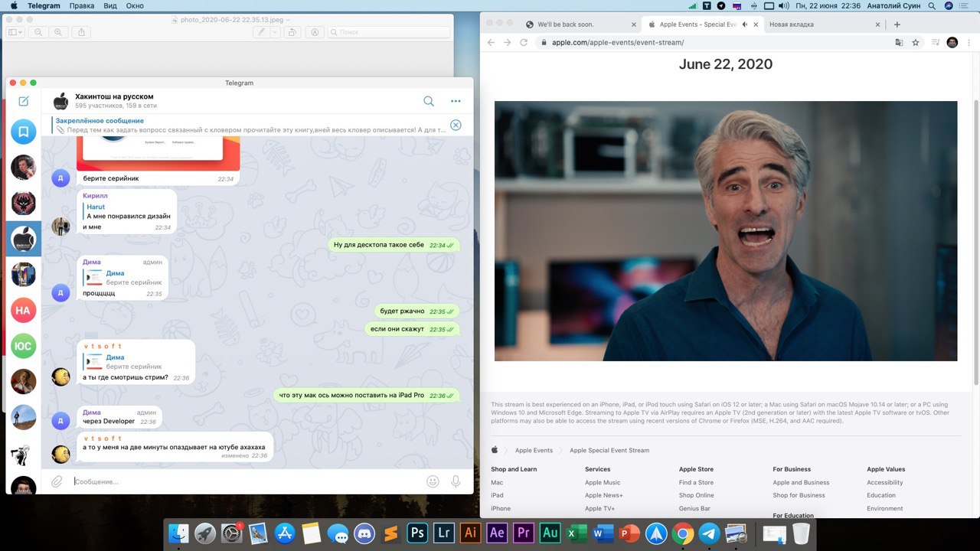
Task: Close the Новая вкладка tab
Action: coord(877,24)
